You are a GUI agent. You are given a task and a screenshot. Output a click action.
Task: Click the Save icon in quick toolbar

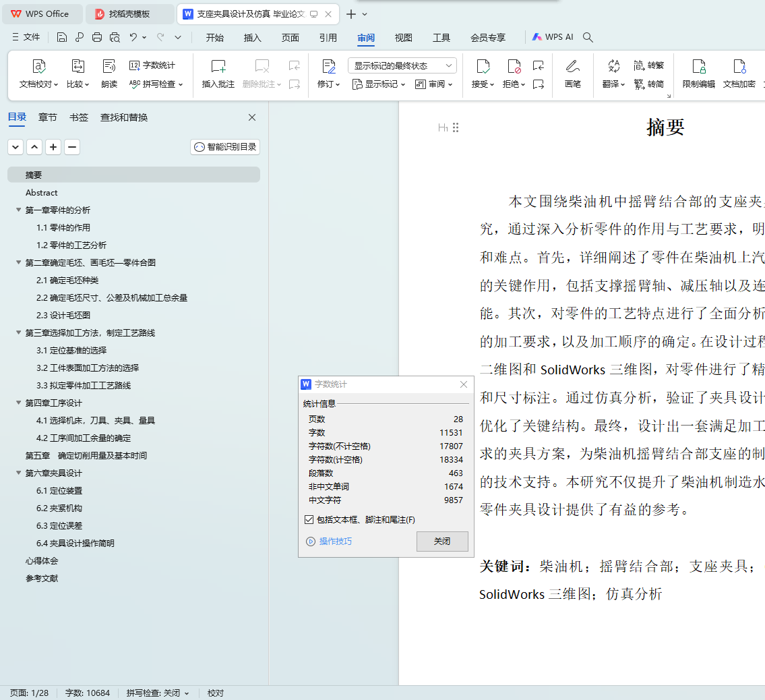tap(61, 37)
